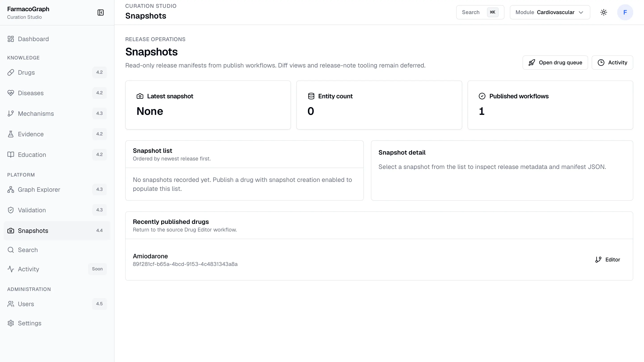644x362 pixels.
Task: Click the Published workflows value 1
Action: [x=482, y=111]
